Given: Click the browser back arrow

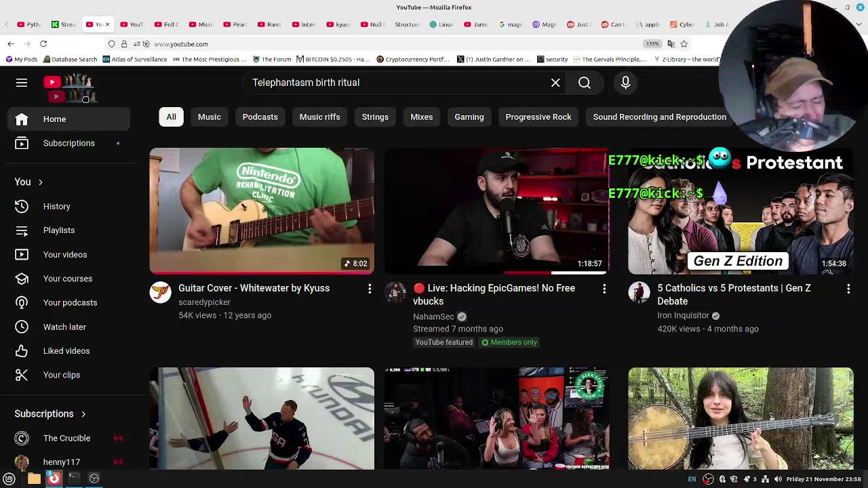Looking at the screenshot, I should pyautogui.click(x=11, y=44).
